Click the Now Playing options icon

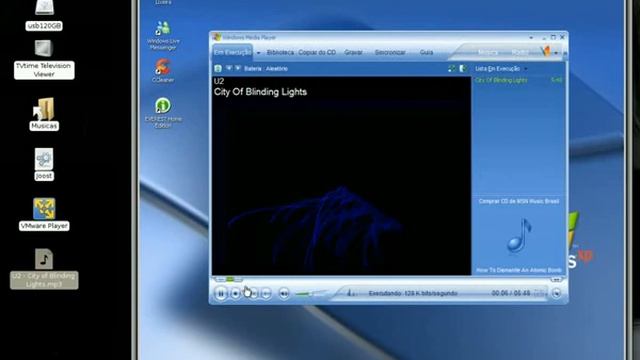218,69
